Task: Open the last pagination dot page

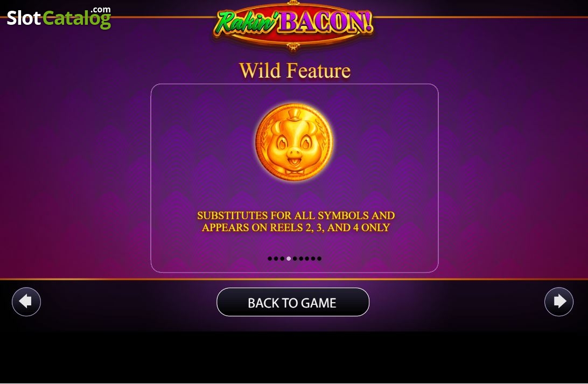Action: coord(319,259)
